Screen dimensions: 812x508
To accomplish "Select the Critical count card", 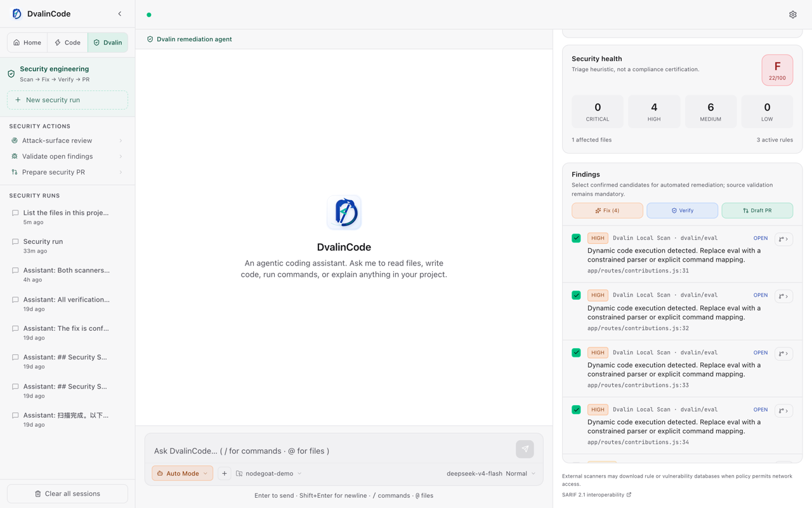I will coord(598,112).
